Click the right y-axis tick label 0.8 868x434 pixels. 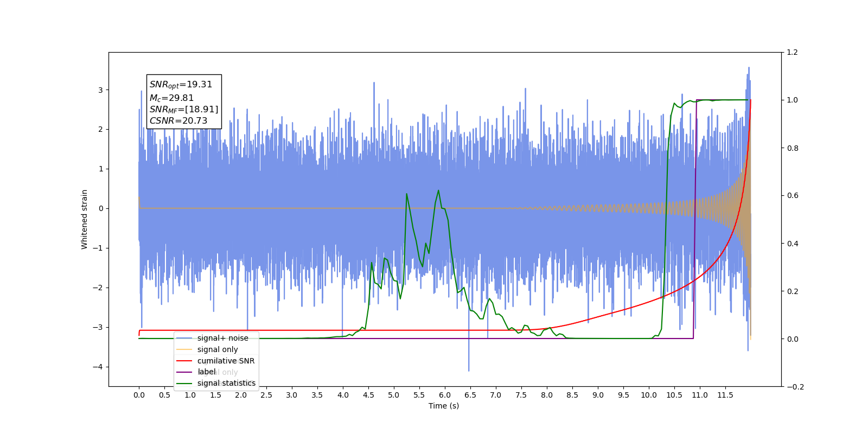792,148
